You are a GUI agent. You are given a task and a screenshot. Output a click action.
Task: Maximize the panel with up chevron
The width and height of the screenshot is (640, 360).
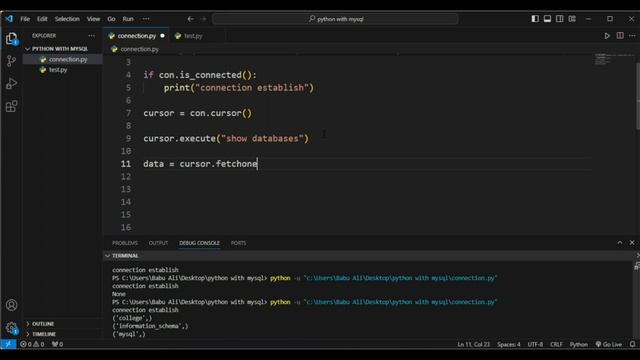tap(620, 242)
